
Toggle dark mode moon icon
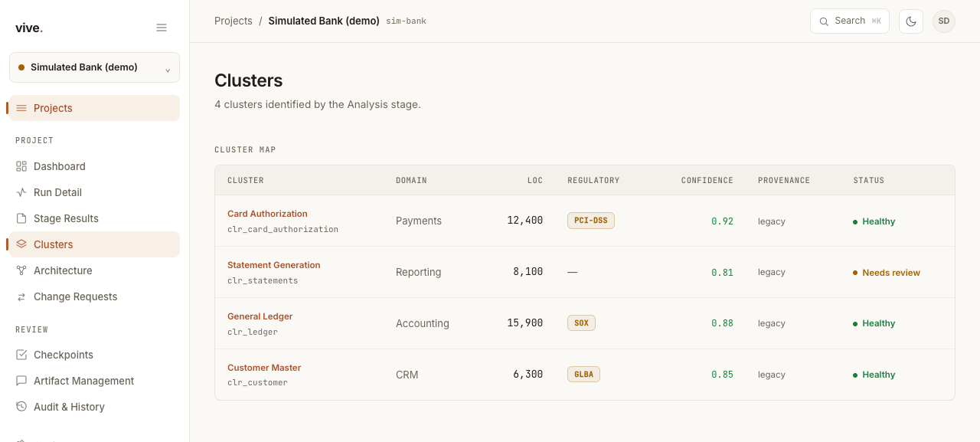point(911,21)
